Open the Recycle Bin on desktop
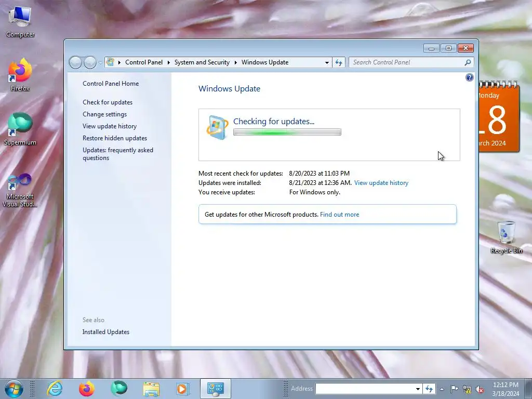The width and height of the screenshot is (532, 399). 506,237
